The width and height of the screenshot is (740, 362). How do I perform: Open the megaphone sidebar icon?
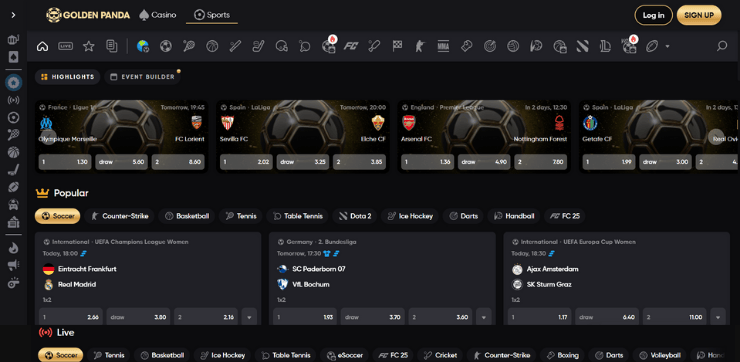tap(13, 265)
